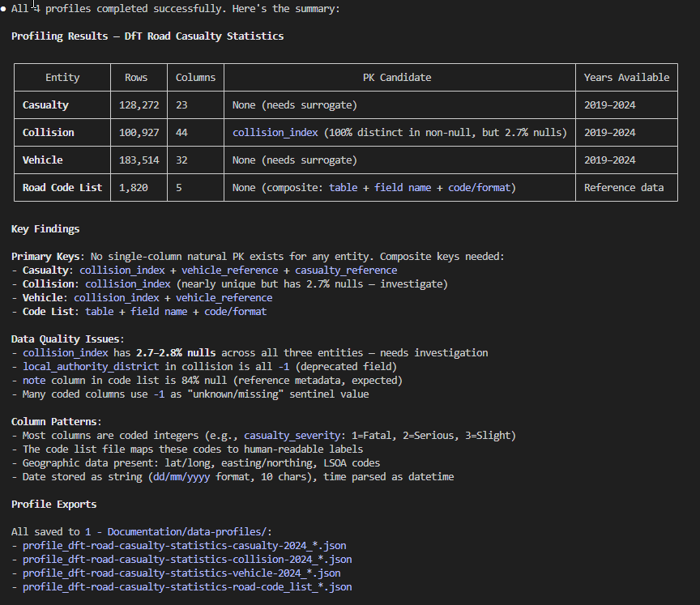Click the Rows header cell in the summary table
Viewport: 700px width, 605px height.
[138, 77]
